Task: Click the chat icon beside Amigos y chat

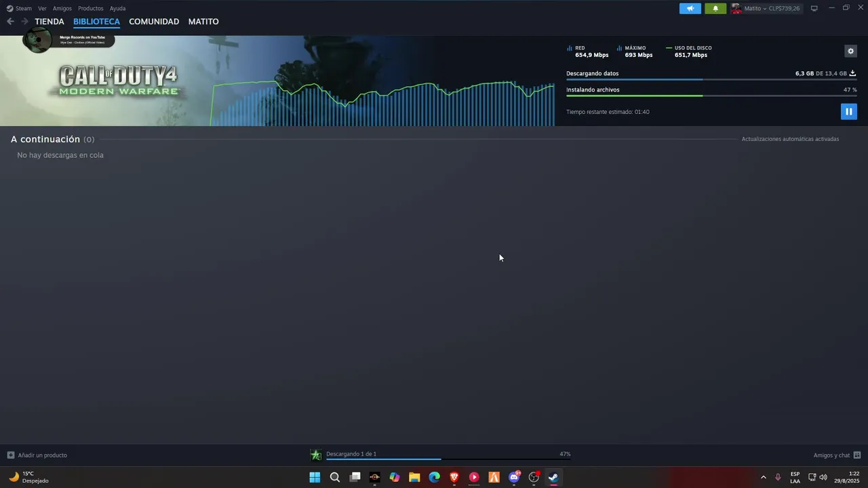Action: pyautogui.click(x=857, y=455)
